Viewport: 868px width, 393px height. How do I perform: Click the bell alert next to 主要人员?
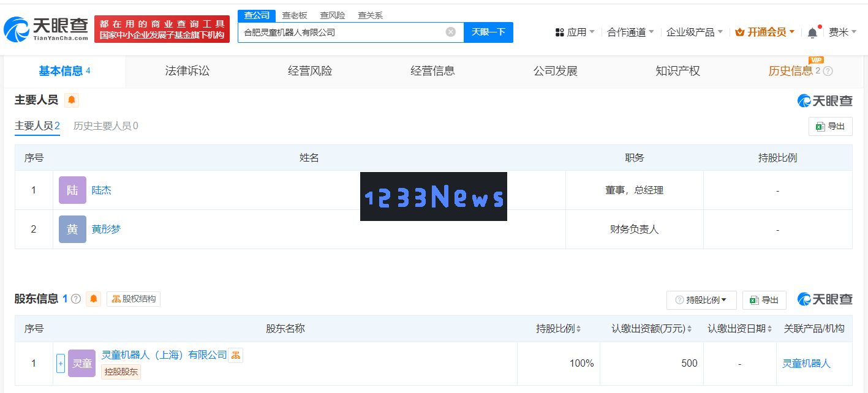pyautogui.click(x=72, y=100)
